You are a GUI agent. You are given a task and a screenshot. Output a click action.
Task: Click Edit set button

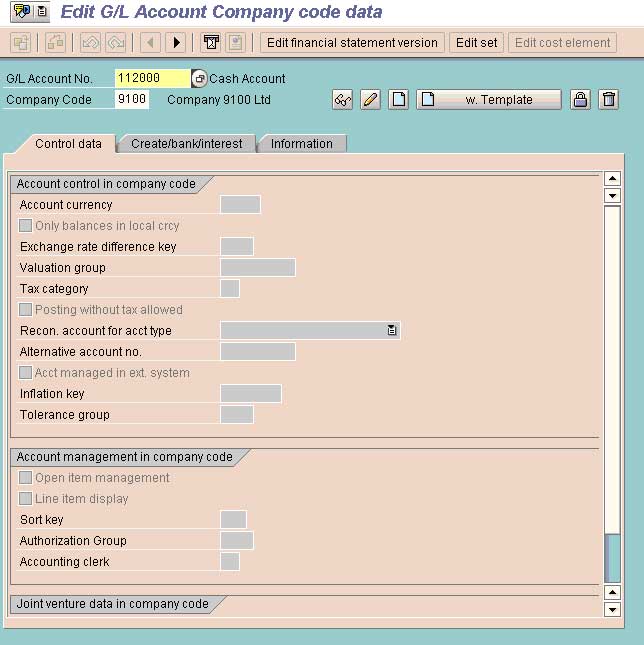(x=476, y=42)
